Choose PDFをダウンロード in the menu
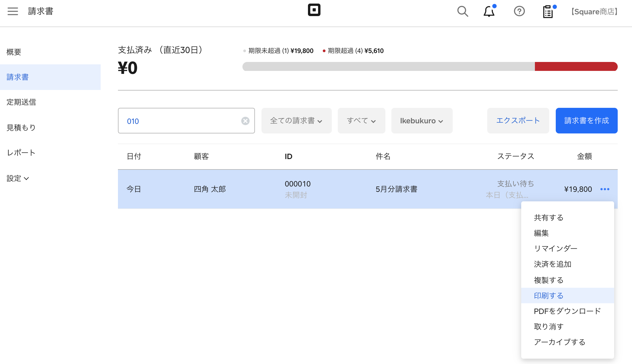 click(x=567, y=311)
